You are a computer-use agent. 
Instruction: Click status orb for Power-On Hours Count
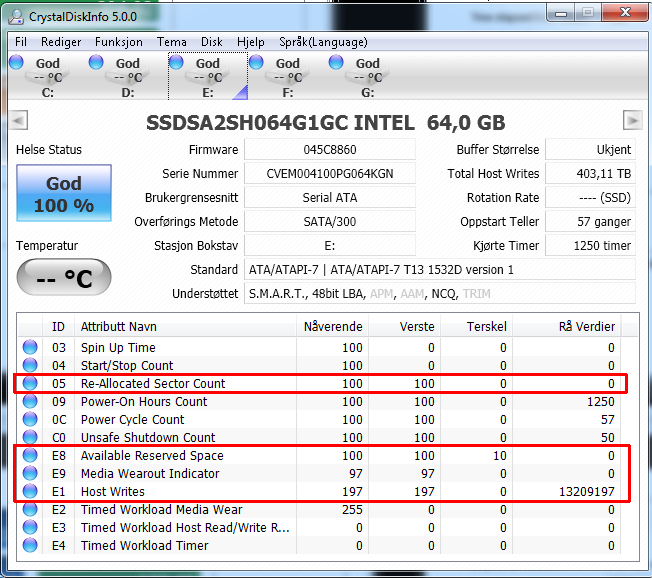click(x=30, y=401)
